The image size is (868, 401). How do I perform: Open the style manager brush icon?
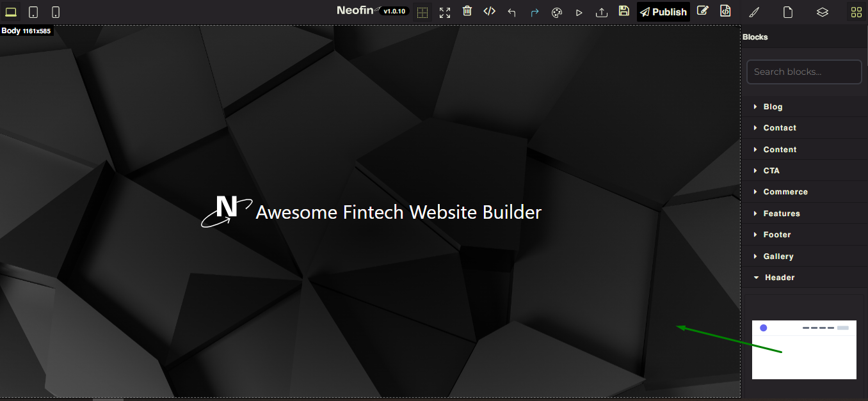tap(755, 12)
